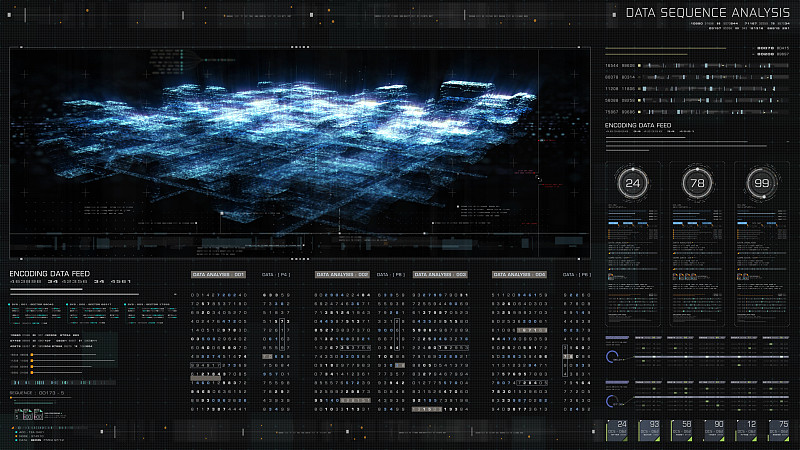
Task: Click the bottom status tile showing 90
Action: (714, 431)
